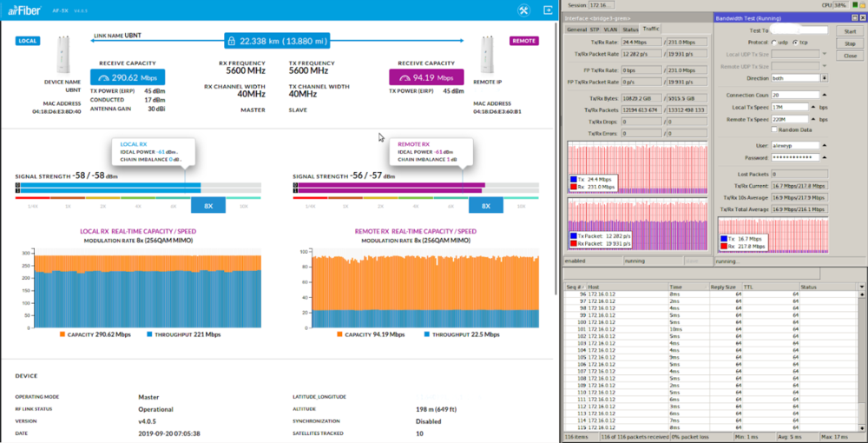Select the udp protocol radio button
The height and width of the screenshot is (443, 868).
tap(773, 42)
